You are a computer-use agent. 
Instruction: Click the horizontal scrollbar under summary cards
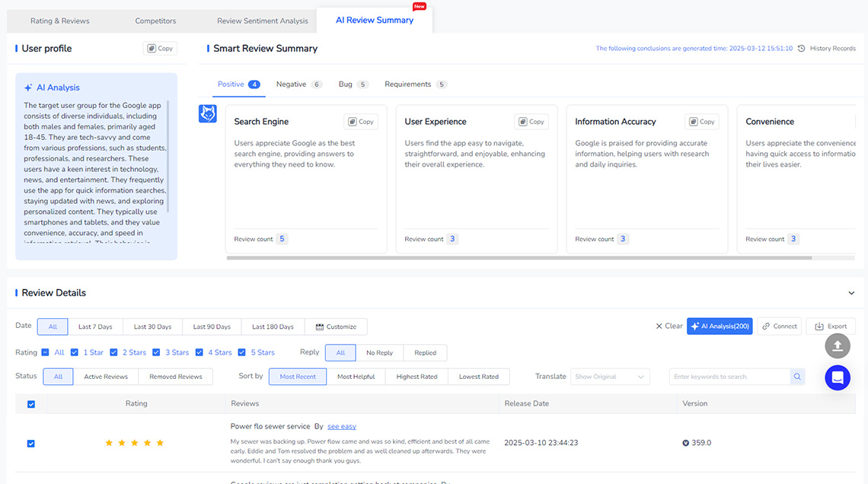pyautogui.click(x=519, y=258)
